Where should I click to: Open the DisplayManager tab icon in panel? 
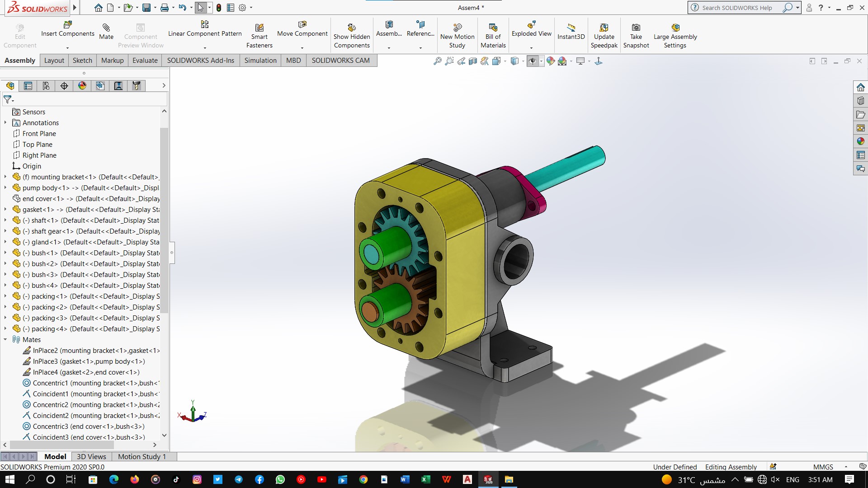coord(82,86)
